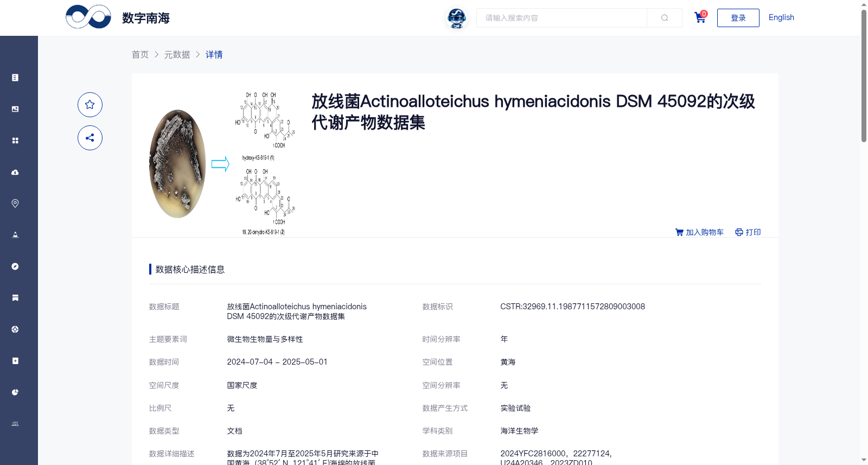Click the 年 time resolution value

[x=504, y=339]
